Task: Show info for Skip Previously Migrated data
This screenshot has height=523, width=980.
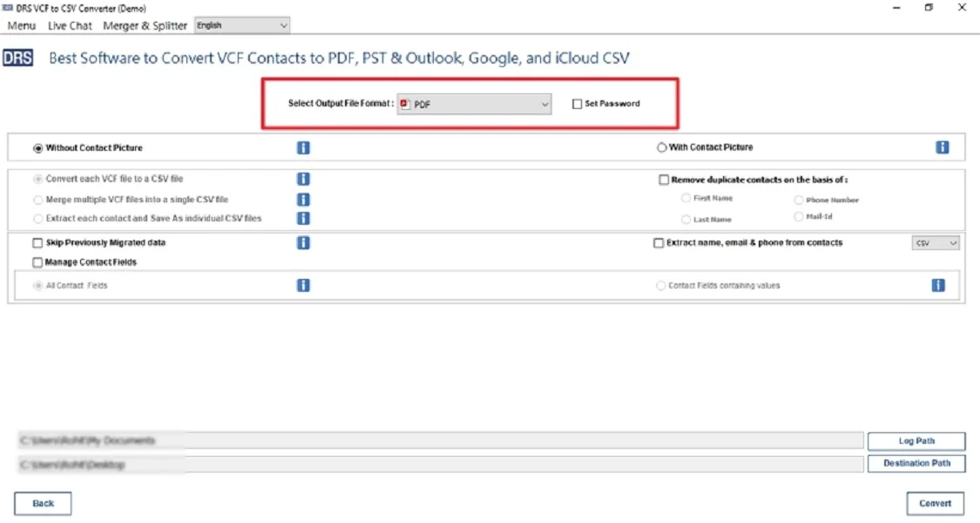Action: click(x=303, y=242)
